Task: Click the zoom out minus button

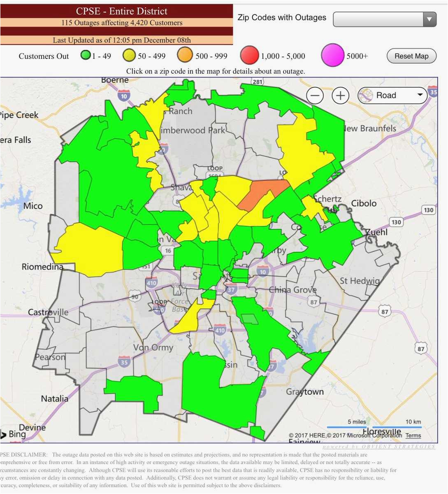Action: (315, 96)
